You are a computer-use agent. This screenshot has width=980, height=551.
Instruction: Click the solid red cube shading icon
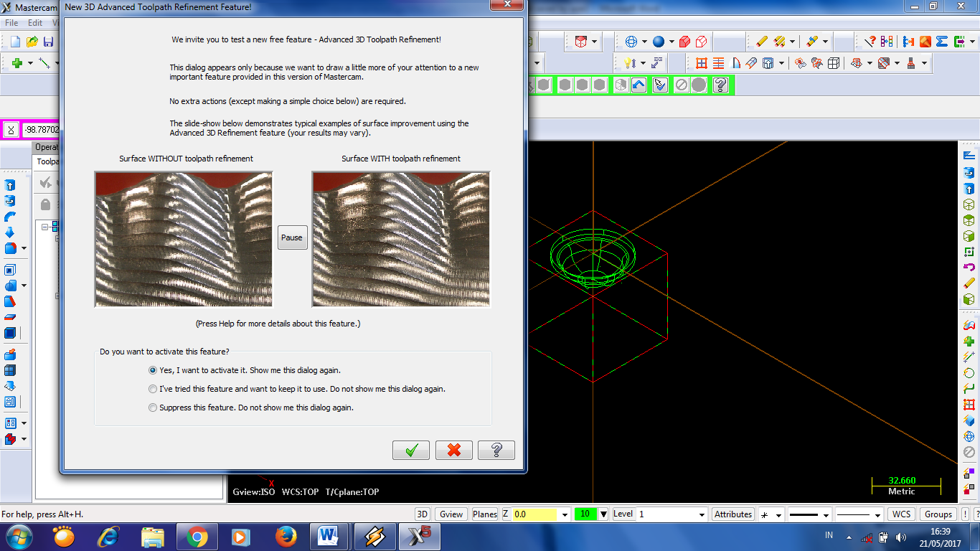coord(684,42)
